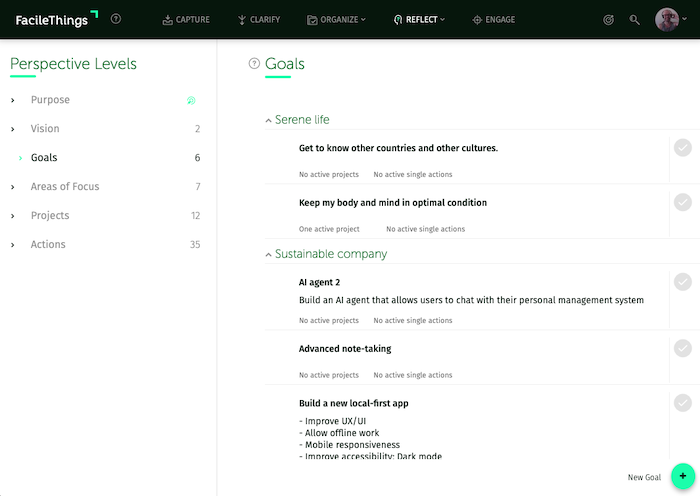Viewport: 700px width, 496px height.
Task: Click the AI agent description text
Action: [471, 300]
